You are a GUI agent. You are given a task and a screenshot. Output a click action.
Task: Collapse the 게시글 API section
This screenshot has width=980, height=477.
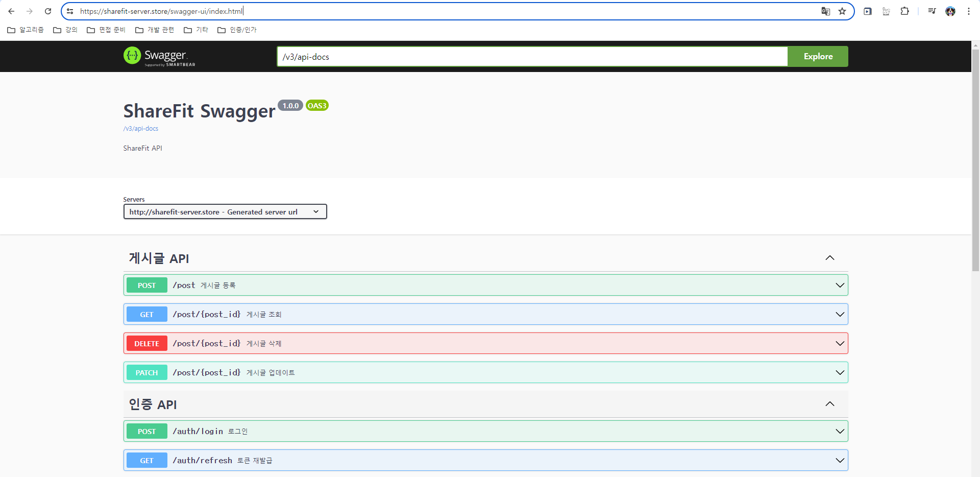click(x=830, y=258)
